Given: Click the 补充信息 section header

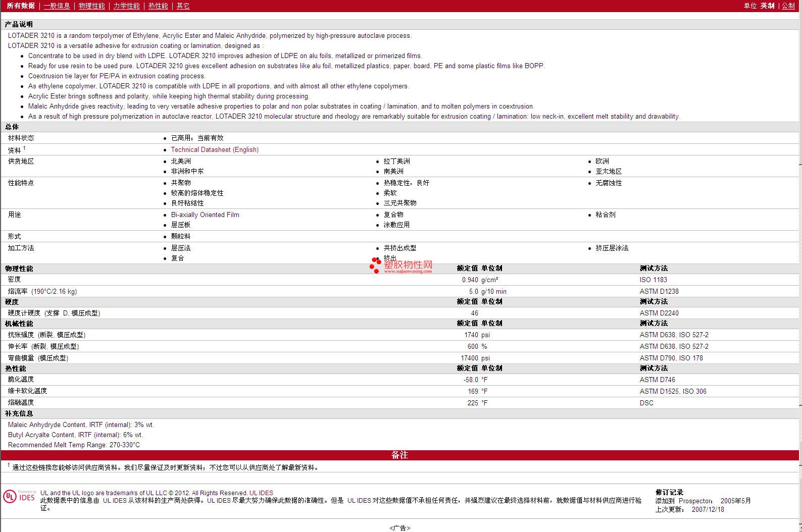Looking at the screenshot, I should point(19,414).
